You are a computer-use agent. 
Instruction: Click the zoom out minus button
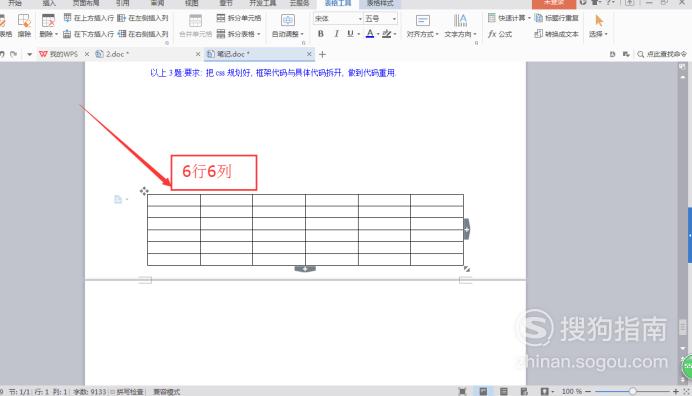click(x=588, y=391)
